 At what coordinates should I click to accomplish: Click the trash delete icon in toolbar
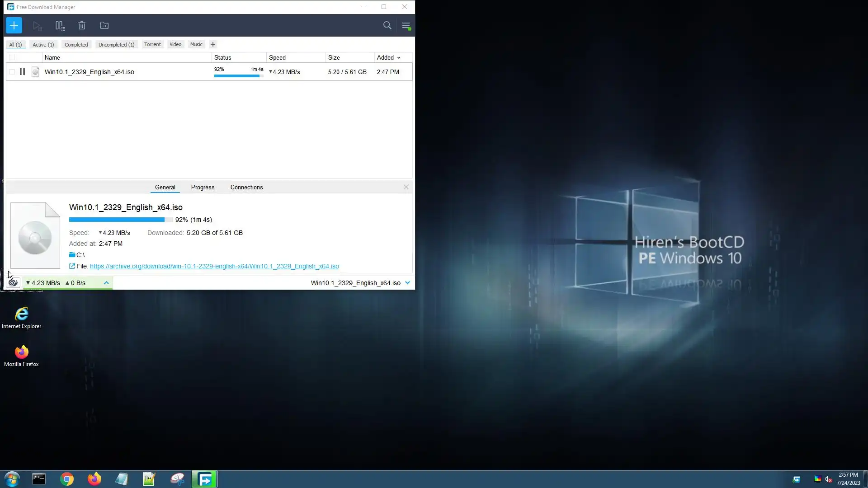[82, 26]
